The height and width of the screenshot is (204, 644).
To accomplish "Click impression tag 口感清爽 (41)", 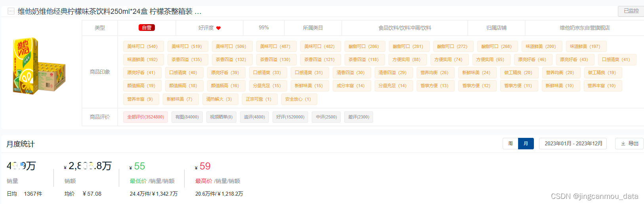I will point(617,59).
